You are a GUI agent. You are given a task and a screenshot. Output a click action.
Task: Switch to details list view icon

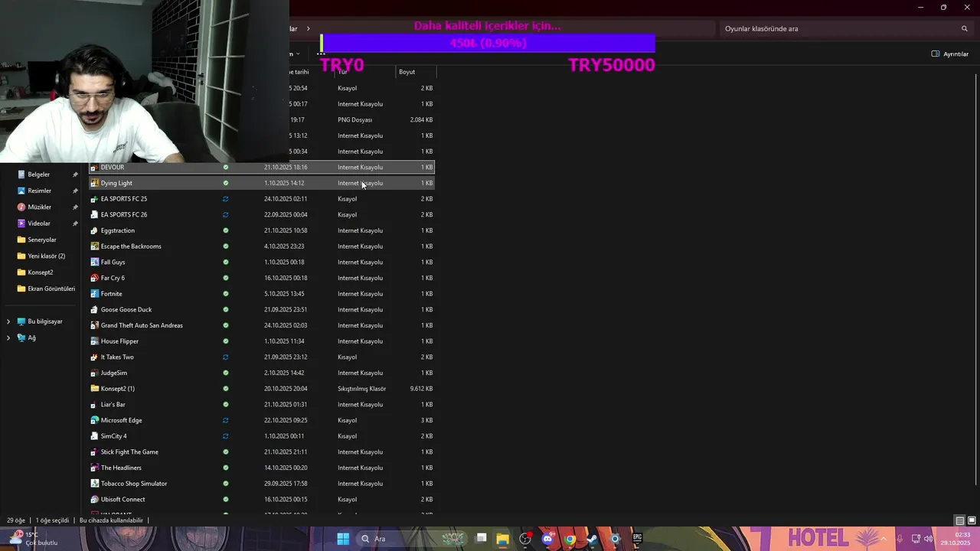[x=959, y=520]
